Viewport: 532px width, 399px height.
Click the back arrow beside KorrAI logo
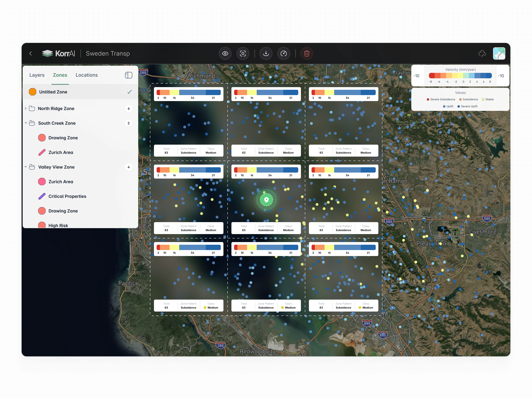point(31,53)
